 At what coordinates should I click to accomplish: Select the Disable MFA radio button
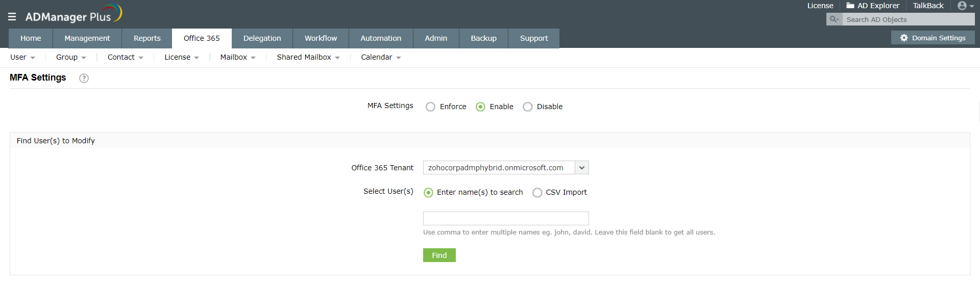tap(528, 107)
